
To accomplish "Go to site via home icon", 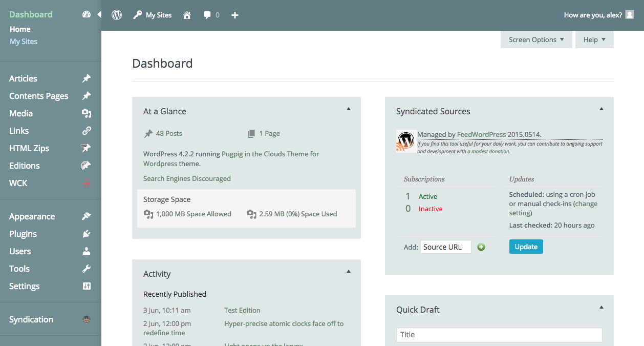I will pyautogui.click(x=187, y=15).
